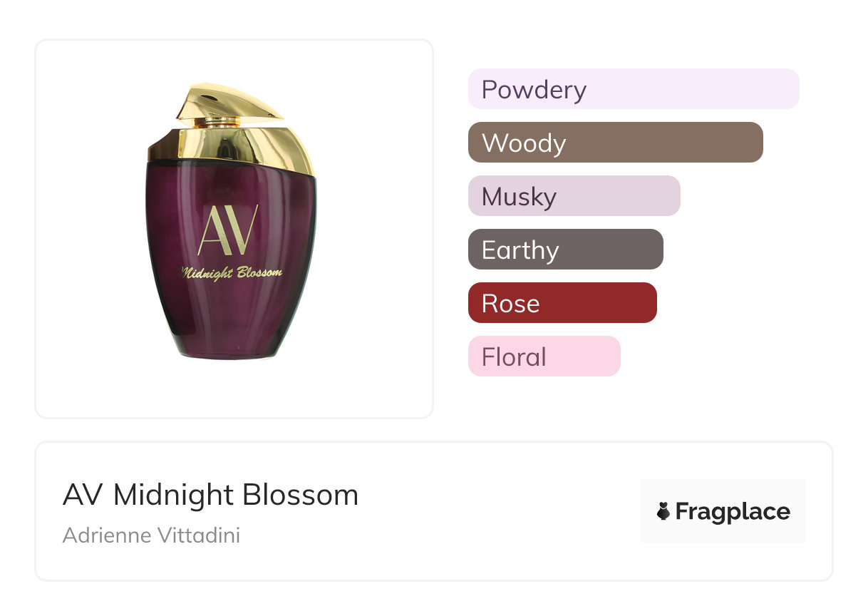Click the word Musky label

[x=519, y=197]
